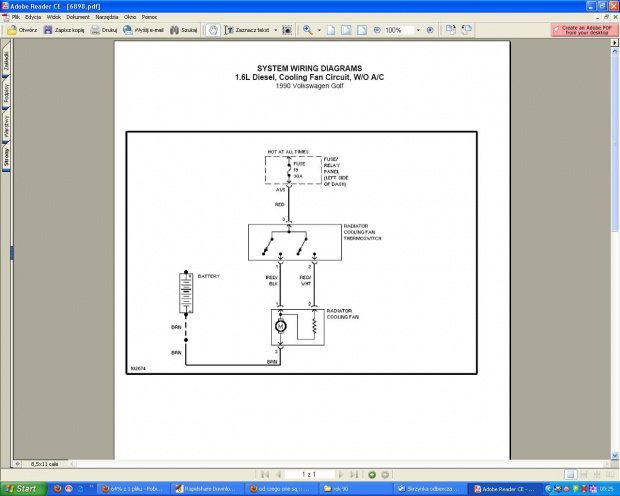Switch to '69% z 1 pliku' taskbar window
The height and width of the screenshot is (496, 620).
pyautogui.click(x=132, y=489)
